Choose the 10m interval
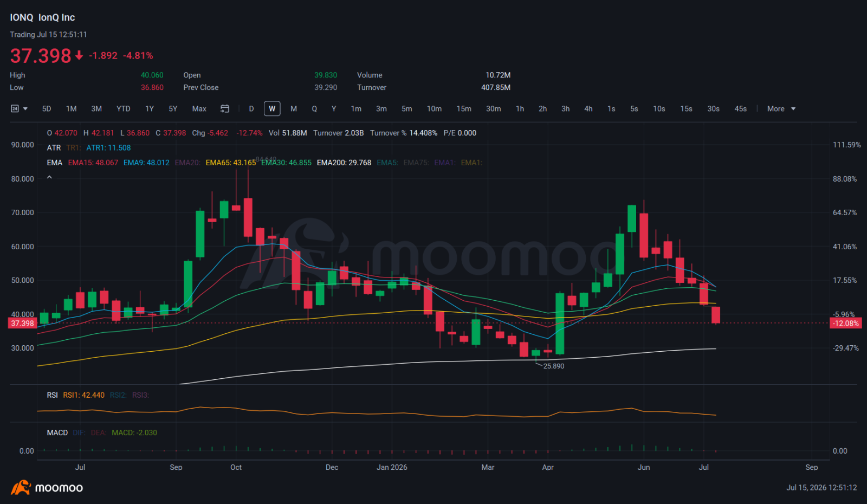The width and height of the screenshot is (867, 504). click(x=434, y=109)
